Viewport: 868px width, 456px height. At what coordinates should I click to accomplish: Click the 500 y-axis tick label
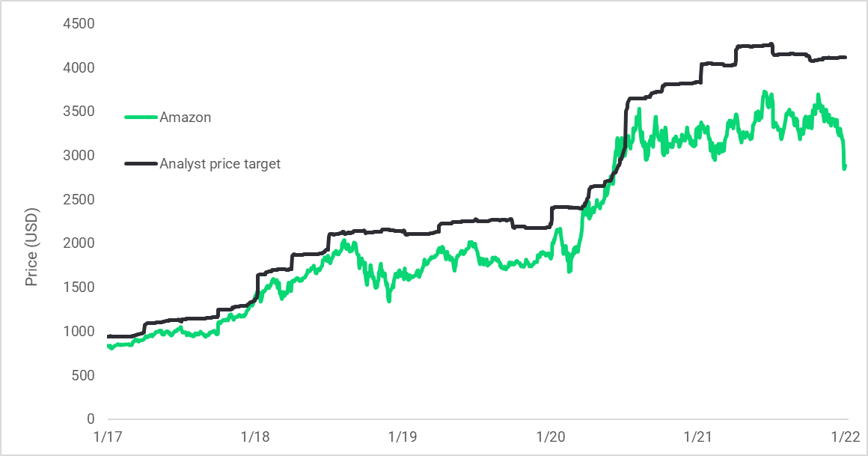[x=82, y=375]
